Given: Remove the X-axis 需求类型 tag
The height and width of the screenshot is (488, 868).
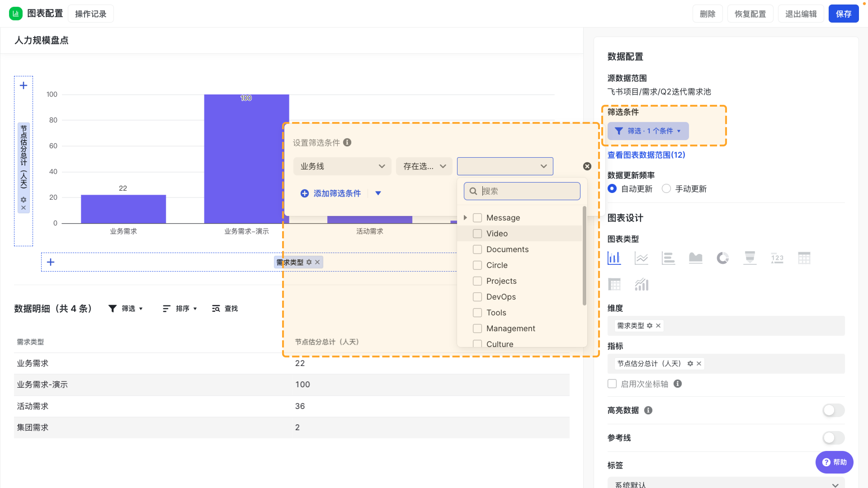Looking at the screenshot, I should (x=317, y=262).
